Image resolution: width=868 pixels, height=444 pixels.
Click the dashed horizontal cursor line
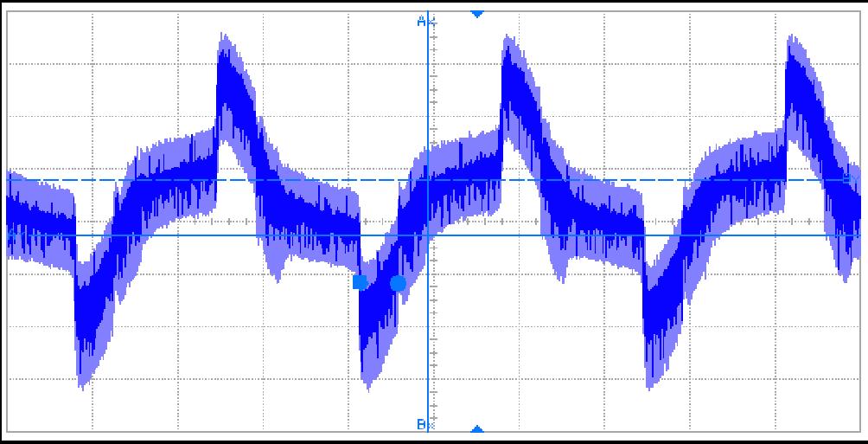[x=433, y=180]
